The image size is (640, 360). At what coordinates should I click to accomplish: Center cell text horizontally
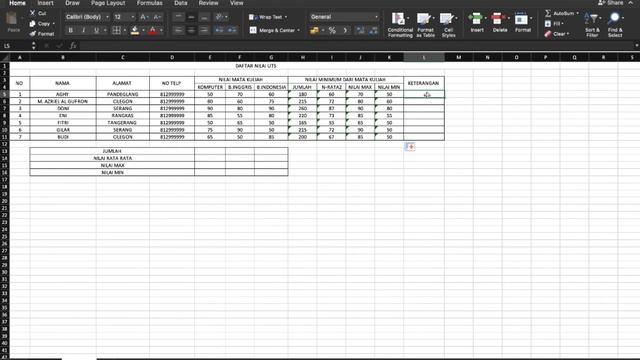[191, 30]
